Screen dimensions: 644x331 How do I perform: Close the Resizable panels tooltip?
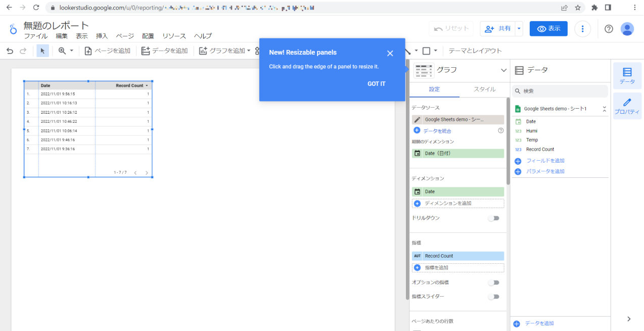click(x=390, y=53)
